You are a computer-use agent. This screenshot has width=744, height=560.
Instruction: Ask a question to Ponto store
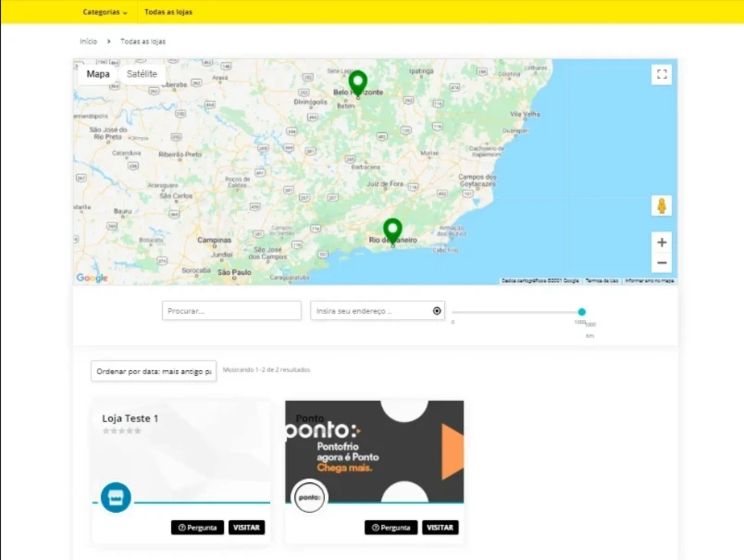click(x=391, y=528)
